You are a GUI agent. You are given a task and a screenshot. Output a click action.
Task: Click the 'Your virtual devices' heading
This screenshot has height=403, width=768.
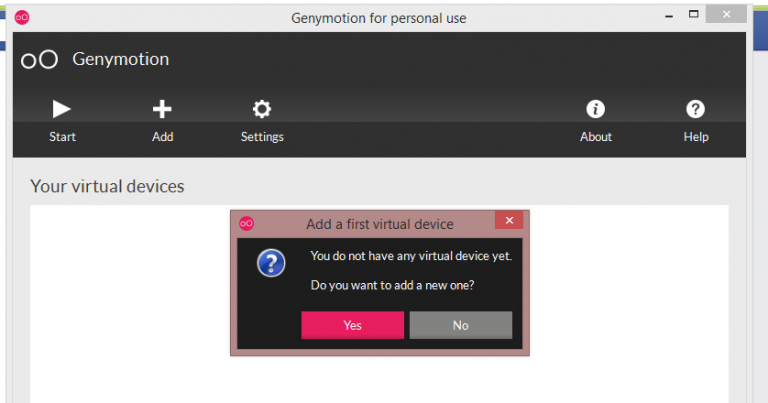107,186
